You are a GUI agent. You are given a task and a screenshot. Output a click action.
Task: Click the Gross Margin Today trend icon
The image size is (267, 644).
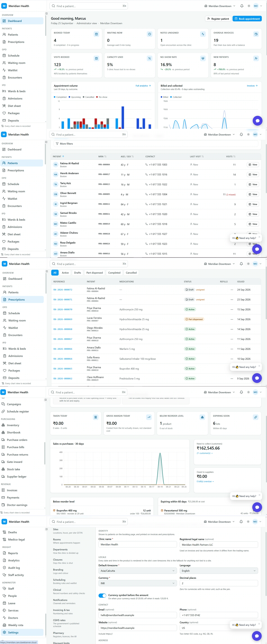149,417
